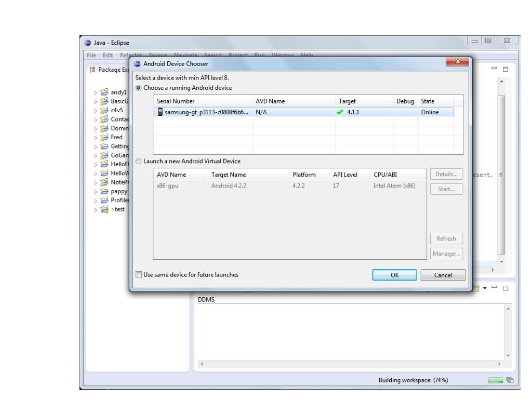
Task: Click Intel Atom (x86) cell
Action: (394, 186)
